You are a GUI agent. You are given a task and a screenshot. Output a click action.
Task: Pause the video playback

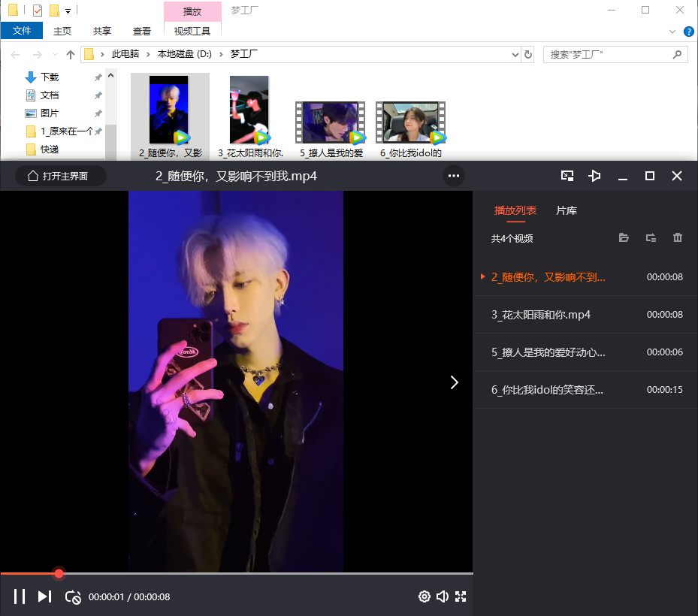[19, 596]
